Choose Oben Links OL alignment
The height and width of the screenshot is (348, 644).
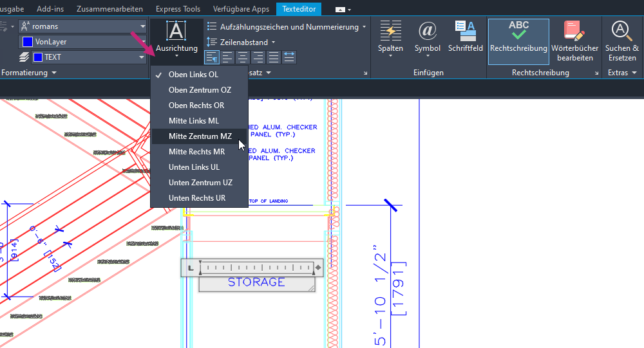click(200, 74)
